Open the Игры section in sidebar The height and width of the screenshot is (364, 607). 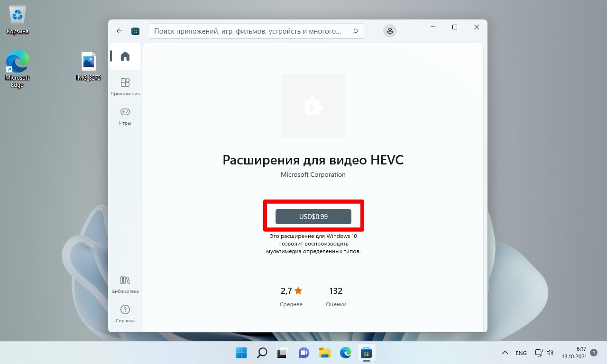point(125,116)
